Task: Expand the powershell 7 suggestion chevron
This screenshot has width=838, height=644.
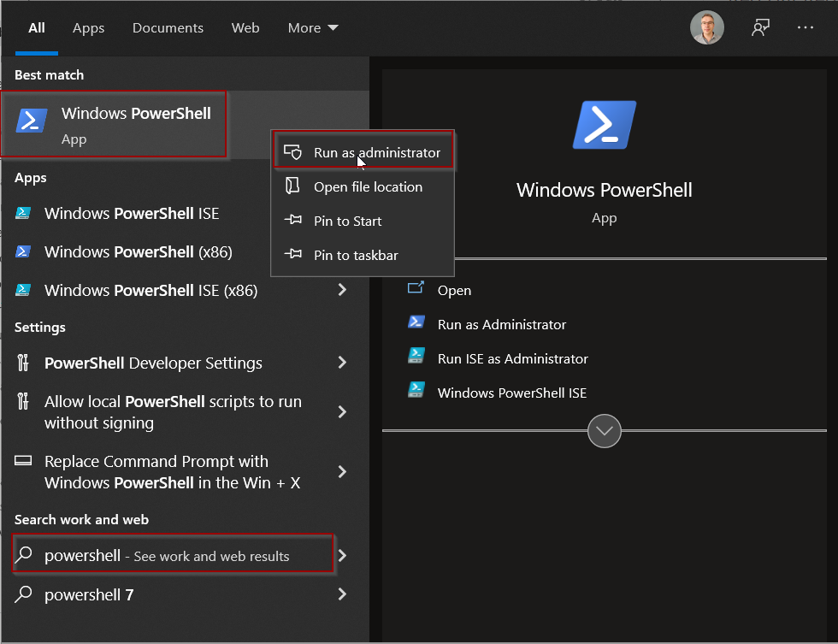Action: [342, 594]
